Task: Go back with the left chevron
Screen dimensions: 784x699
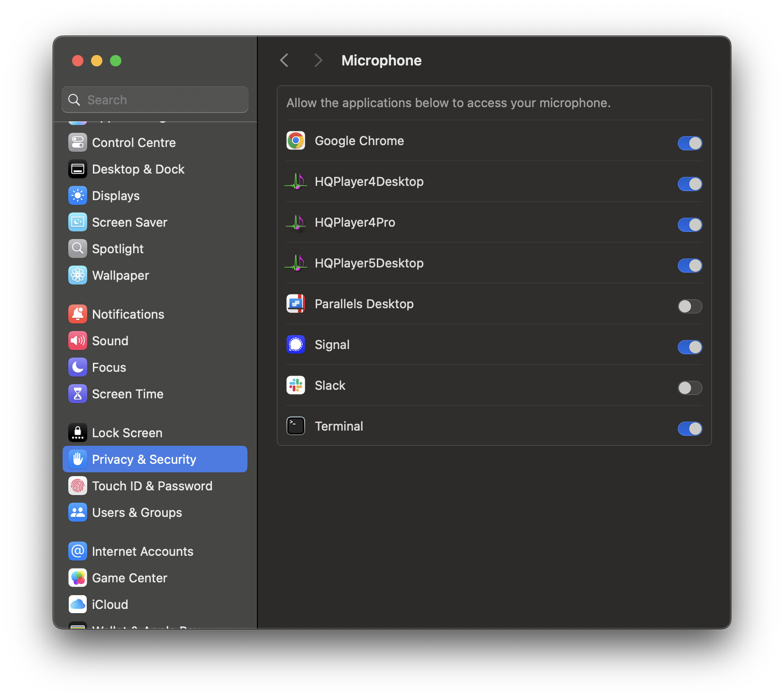Action: tap(284, 61)
